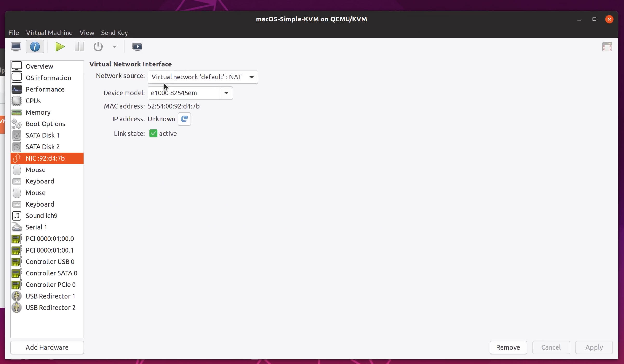Uncheck the Link state active checkbox
Screen dimensions: 624x364
tap(153, 134)
